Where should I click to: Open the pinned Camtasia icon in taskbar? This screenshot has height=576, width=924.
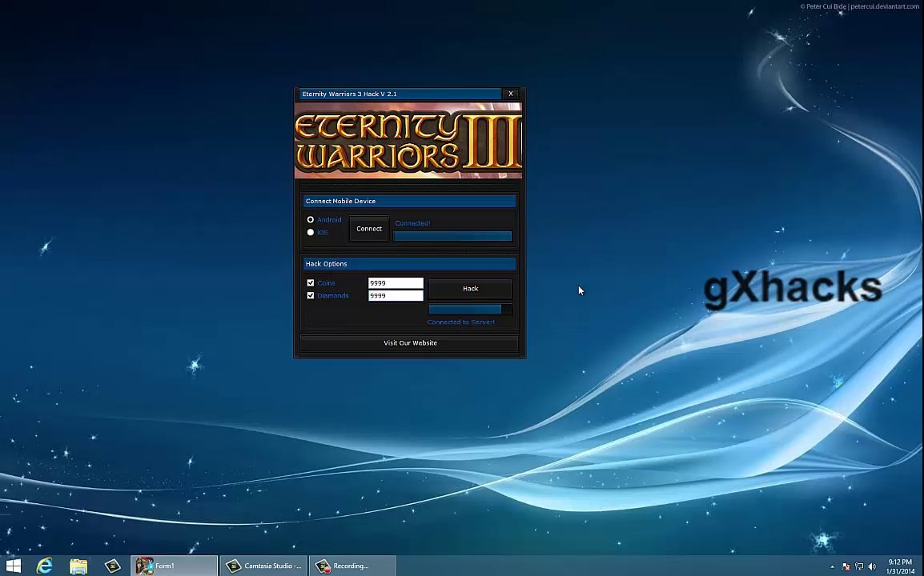point(113,566)
